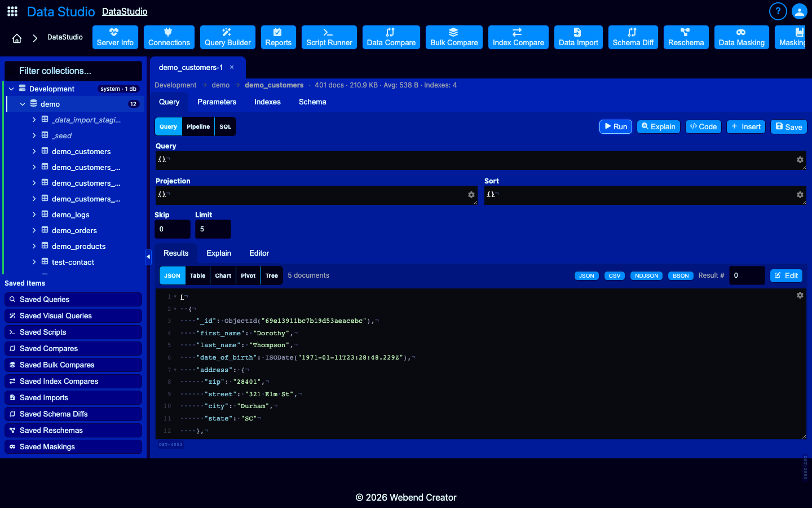Save the query

pos(789,126)
